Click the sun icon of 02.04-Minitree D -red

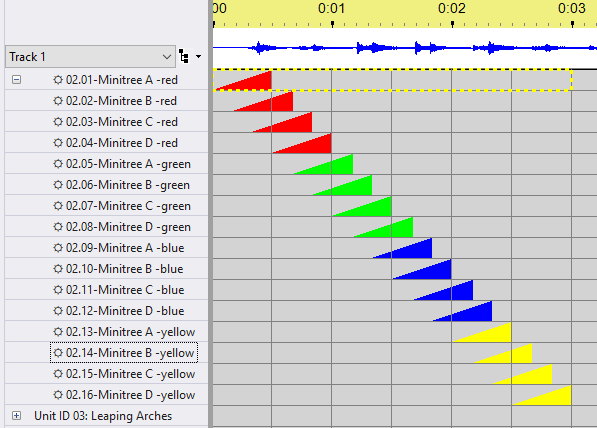click(58, 143)
